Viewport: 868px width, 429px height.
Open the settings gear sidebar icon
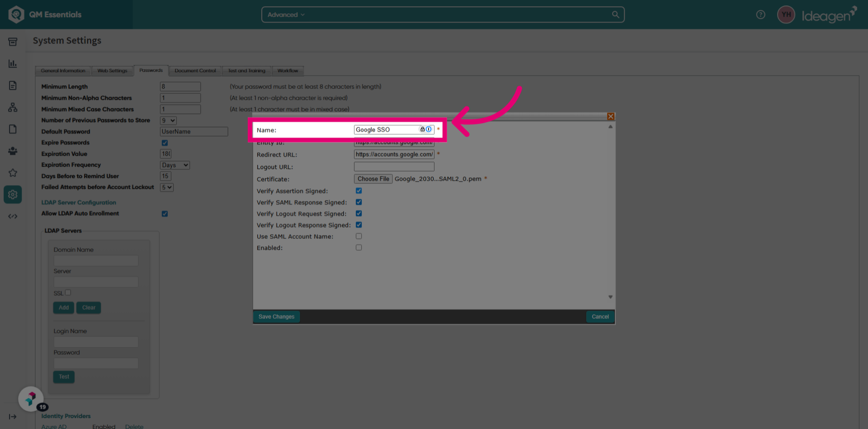click(13, 194)
